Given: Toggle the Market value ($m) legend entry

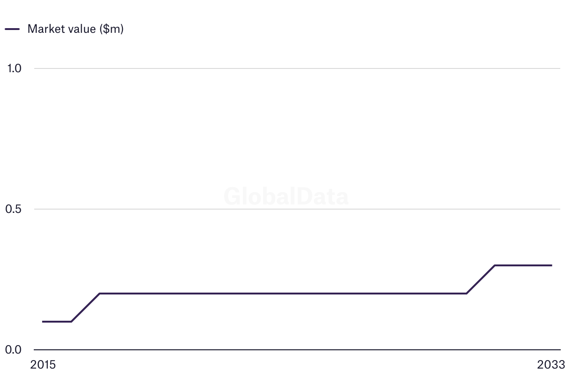Looking at the screenshot, I should coord(75,29).
